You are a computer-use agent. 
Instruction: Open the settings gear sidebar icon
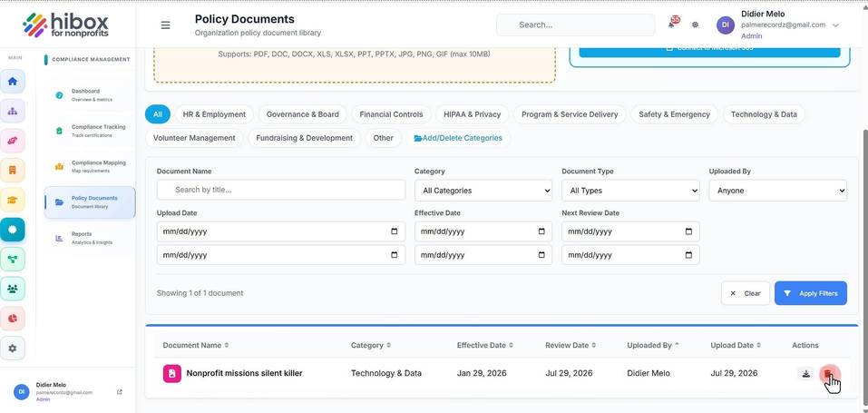point(12,349)
